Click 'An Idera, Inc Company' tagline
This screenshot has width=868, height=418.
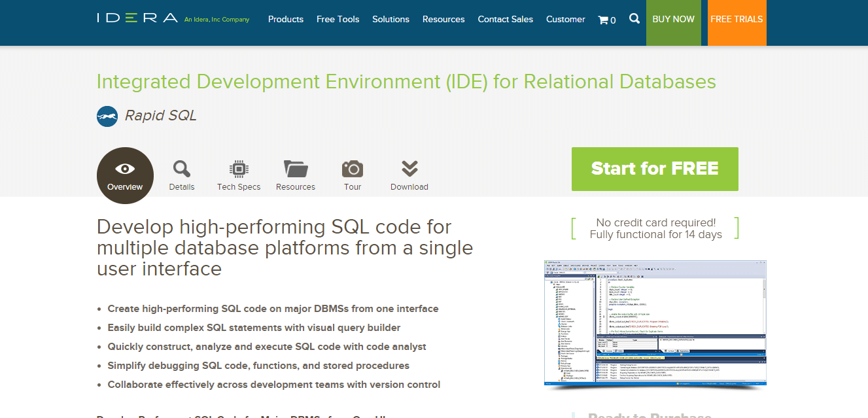tap(217, 20)
